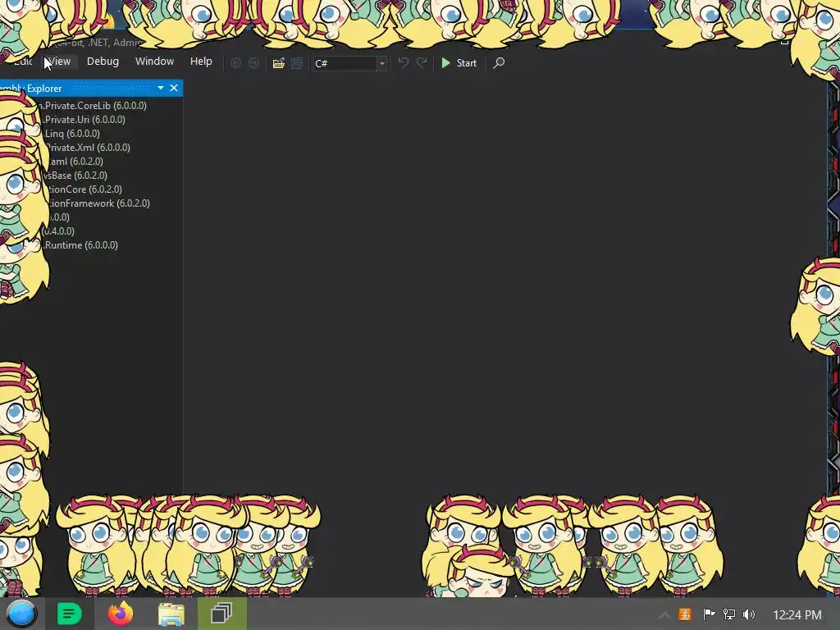Open the Help menu

click(x=201, y=62)
